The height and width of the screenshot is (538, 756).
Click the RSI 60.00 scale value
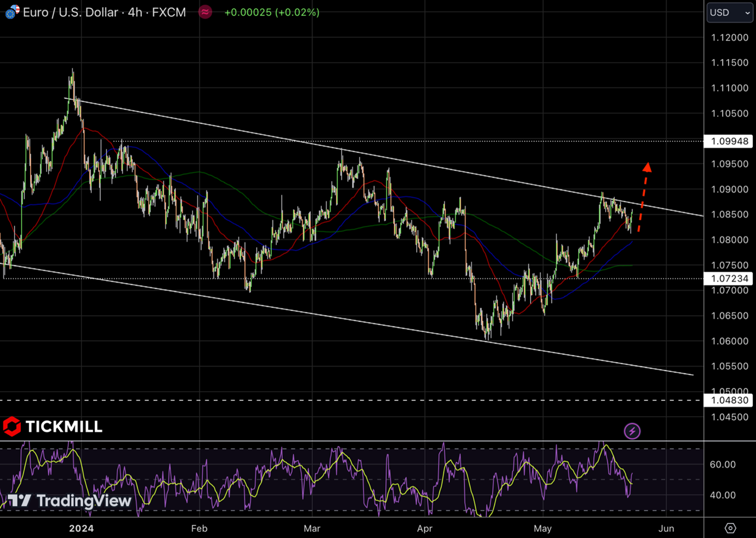tap(723, 465)
